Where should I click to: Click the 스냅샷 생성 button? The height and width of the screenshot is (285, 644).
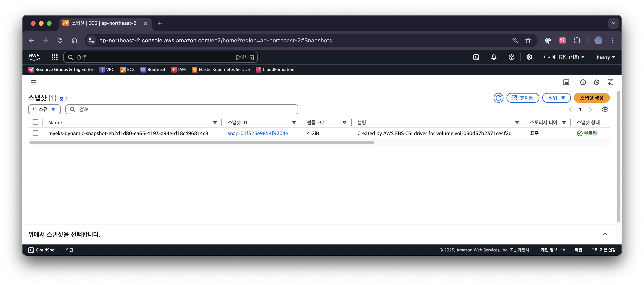point(591,98)
